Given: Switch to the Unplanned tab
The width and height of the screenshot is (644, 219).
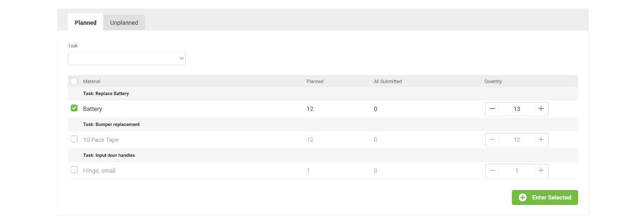Looking at the screenshot, I should (124, 22).
